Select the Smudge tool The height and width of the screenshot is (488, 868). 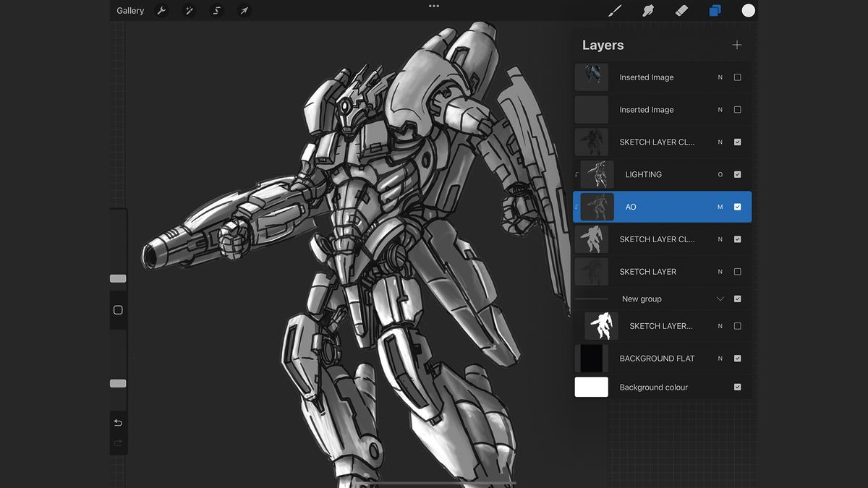pyautogui.click(x=647, y=10)
